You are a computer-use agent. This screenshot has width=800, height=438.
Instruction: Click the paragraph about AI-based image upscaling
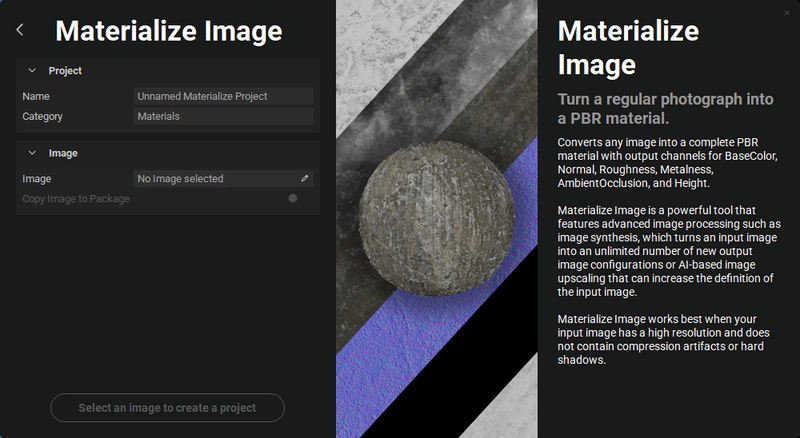[x=669, y=251]
